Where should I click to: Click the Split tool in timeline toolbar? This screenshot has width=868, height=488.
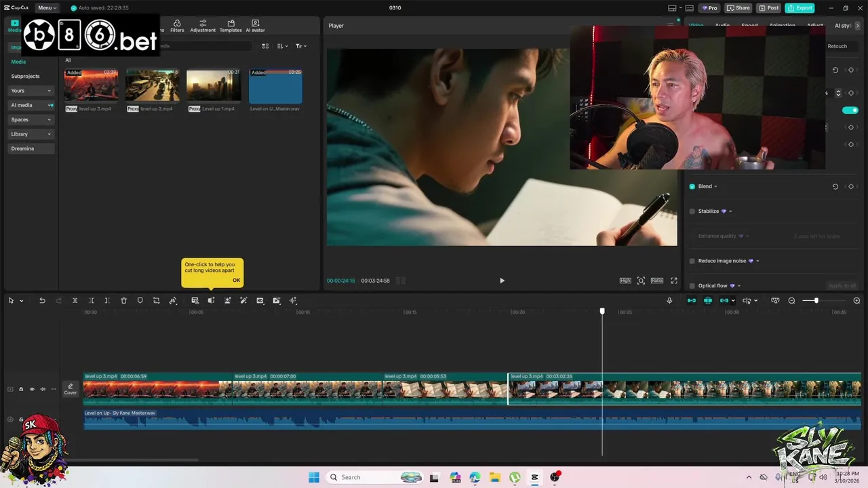(75, 300)
